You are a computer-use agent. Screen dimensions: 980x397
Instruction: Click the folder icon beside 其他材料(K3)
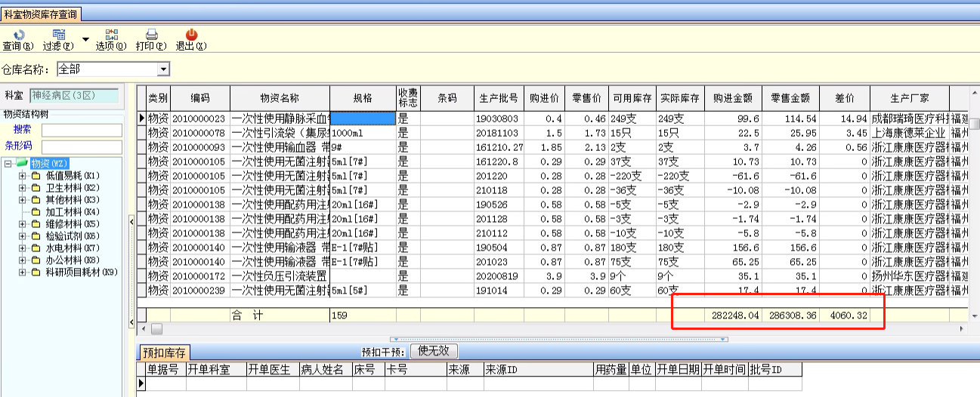[36, 200]
